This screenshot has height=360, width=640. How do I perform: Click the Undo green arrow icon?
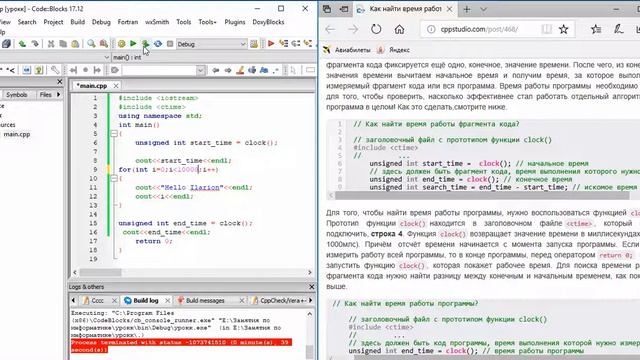point(22,44)
